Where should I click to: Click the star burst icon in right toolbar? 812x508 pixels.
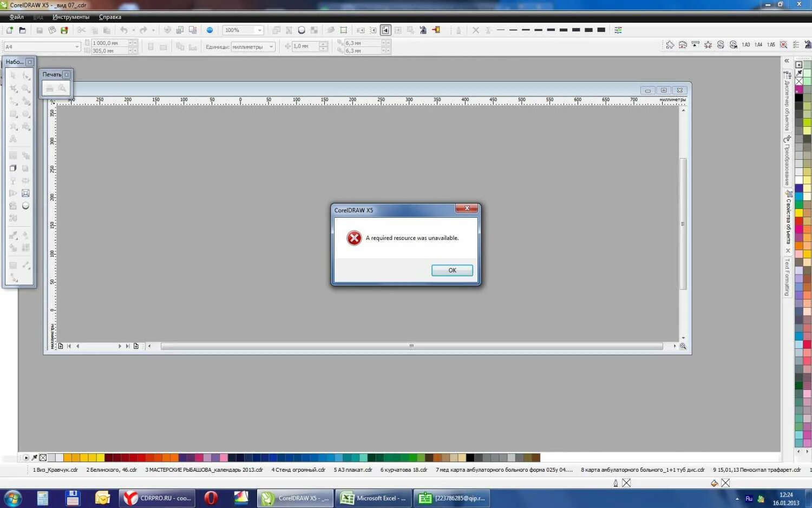pyautogui.click(x=708, y=44)
